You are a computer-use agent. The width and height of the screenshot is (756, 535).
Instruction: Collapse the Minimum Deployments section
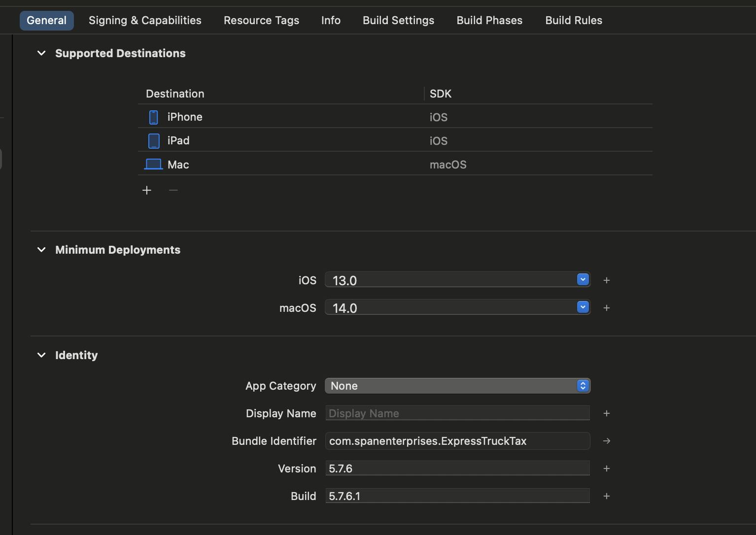pyautogui.click(x=41, y=250)
